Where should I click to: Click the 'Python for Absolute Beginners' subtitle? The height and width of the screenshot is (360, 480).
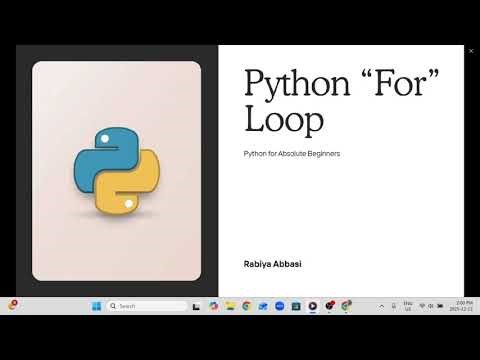point(292,154)
